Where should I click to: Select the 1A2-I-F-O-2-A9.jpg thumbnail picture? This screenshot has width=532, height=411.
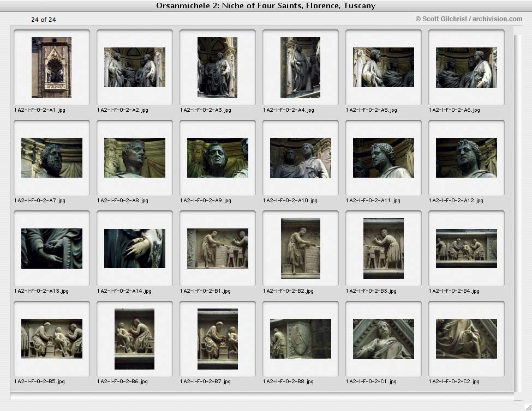(x=218, y=158)
